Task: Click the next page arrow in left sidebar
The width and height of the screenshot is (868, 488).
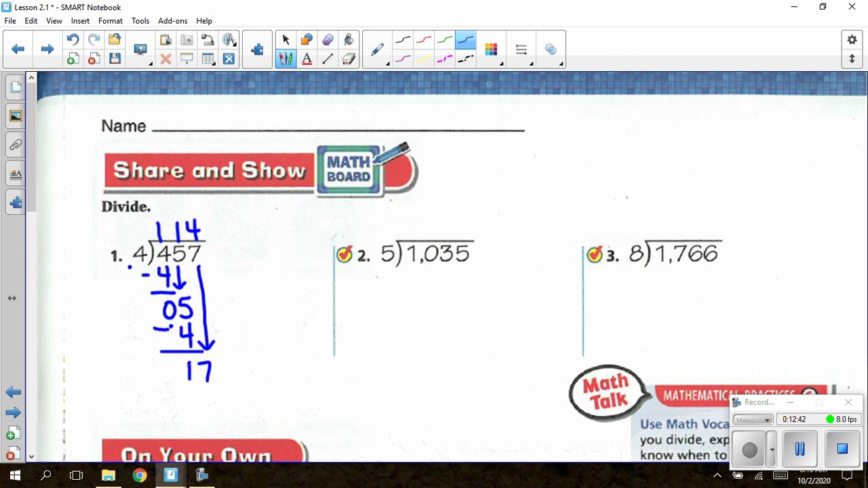Action: pyautogui.click(x=13, y=413)
